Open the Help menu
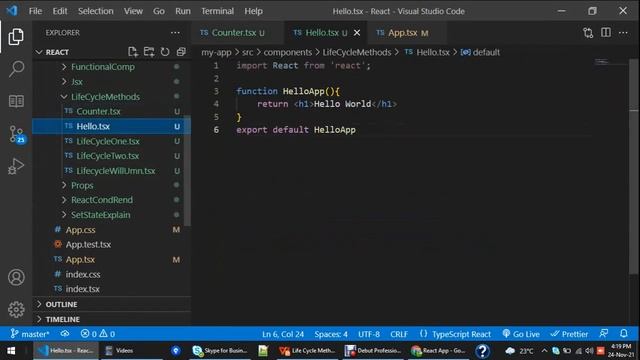The height and width of the screenshot is (360, 640). point(253,11)
